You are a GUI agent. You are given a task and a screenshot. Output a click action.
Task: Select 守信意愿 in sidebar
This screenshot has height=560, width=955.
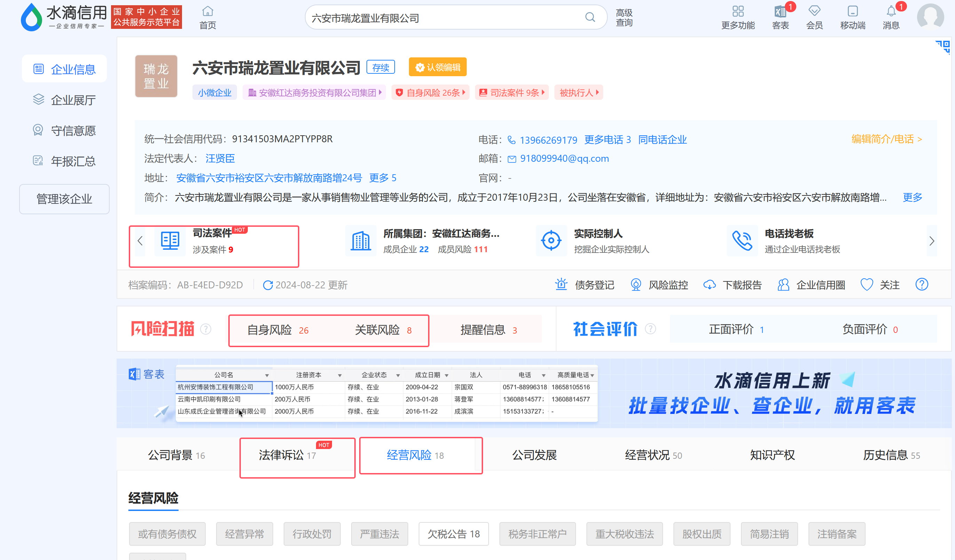click(x=64, y=131)
